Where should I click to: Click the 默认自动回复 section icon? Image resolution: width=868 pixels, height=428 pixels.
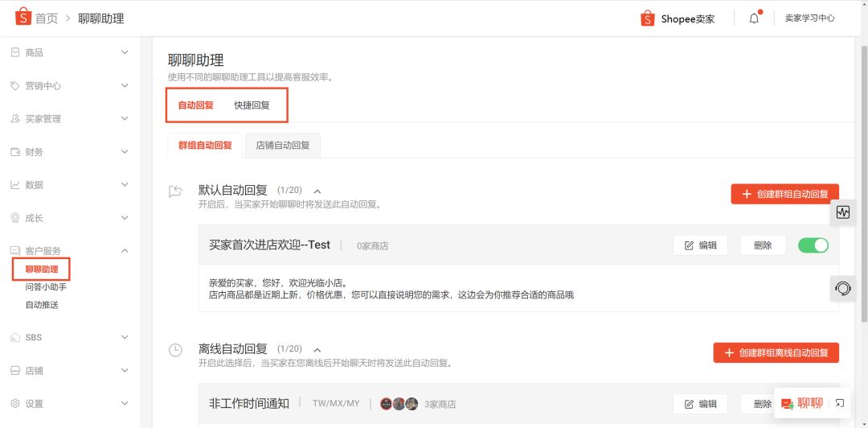click(175, 191)
